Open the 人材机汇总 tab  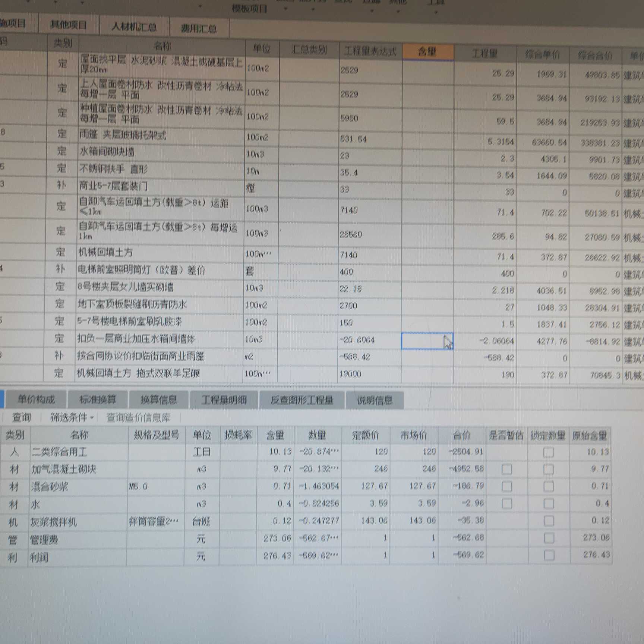tap(134, 27)
